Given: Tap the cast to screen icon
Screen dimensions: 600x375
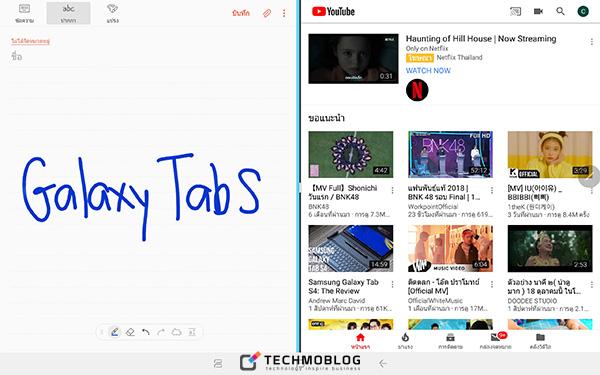Looking at the screenshot, I should pos(515,11).
